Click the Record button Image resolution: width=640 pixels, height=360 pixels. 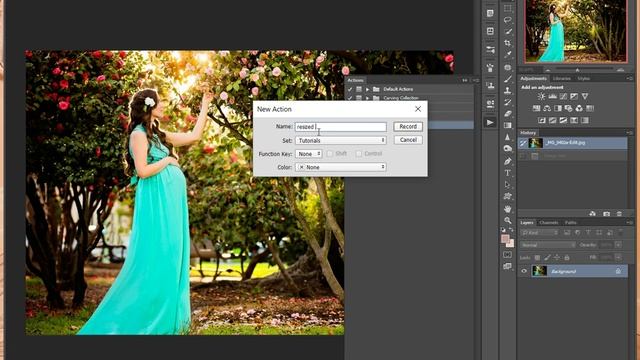[x=408, y=127]
